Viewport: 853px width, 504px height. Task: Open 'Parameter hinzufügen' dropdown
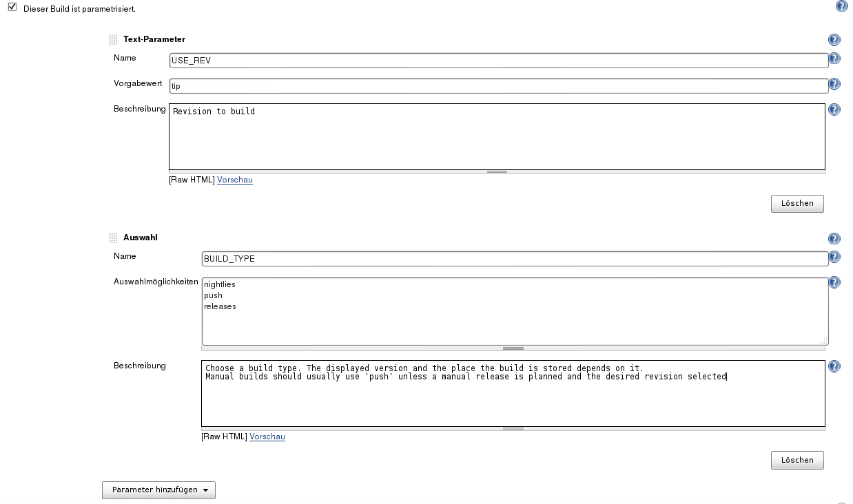tap(158, 490)
